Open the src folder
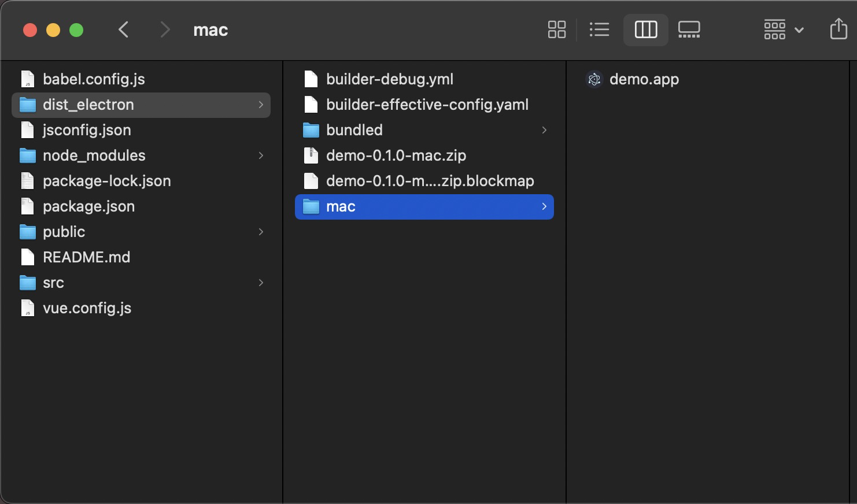The width and height of the screenshot is (857, 504). 53,283
